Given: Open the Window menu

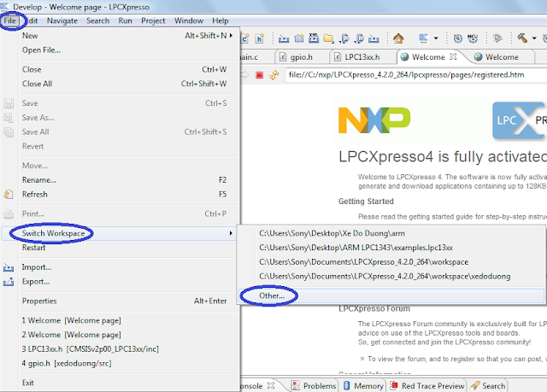Looking at the screenshot, I should 189,20.
